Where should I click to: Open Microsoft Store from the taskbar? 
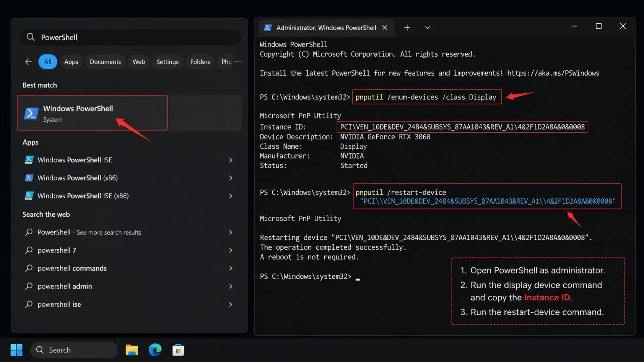178,350
